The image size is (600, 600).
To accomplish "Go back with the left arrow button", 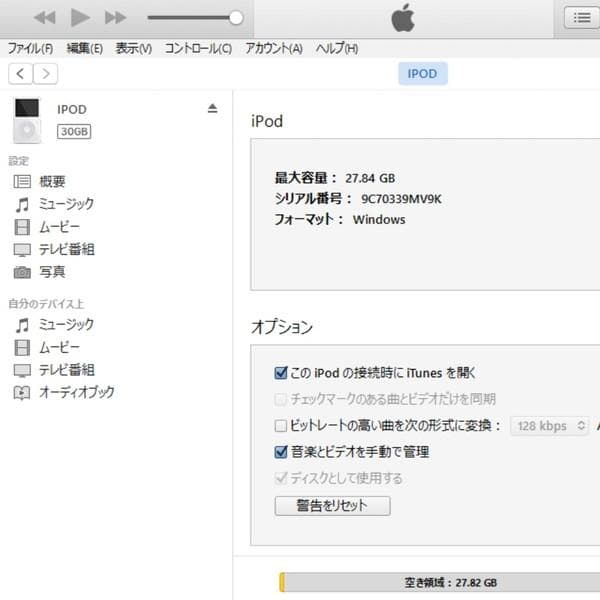I will [21, 73].
